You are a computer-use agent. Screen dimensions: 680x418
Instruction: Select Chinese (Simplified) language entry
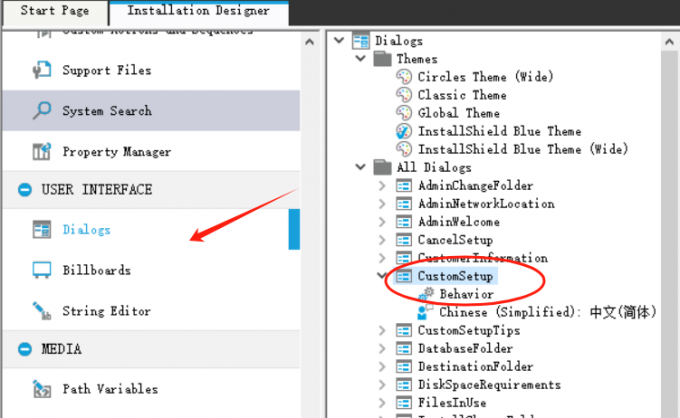click(x=546, y=312)
